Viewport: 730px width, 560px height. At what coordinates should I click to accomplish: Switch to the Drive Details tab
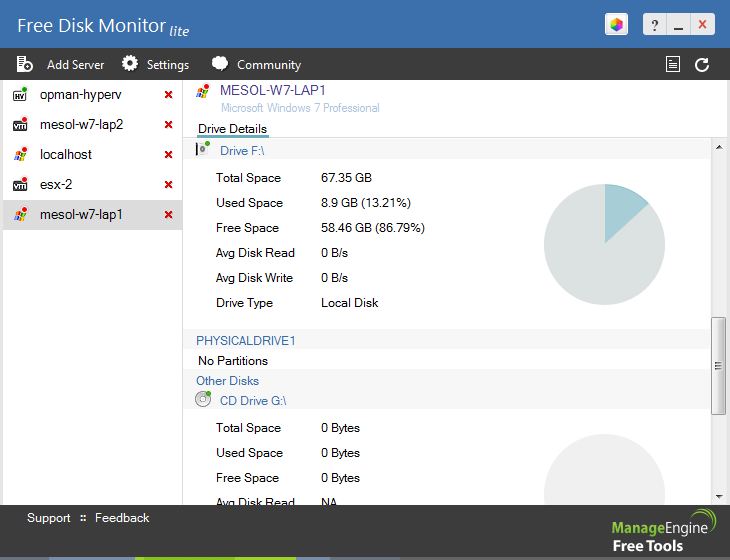232,129
